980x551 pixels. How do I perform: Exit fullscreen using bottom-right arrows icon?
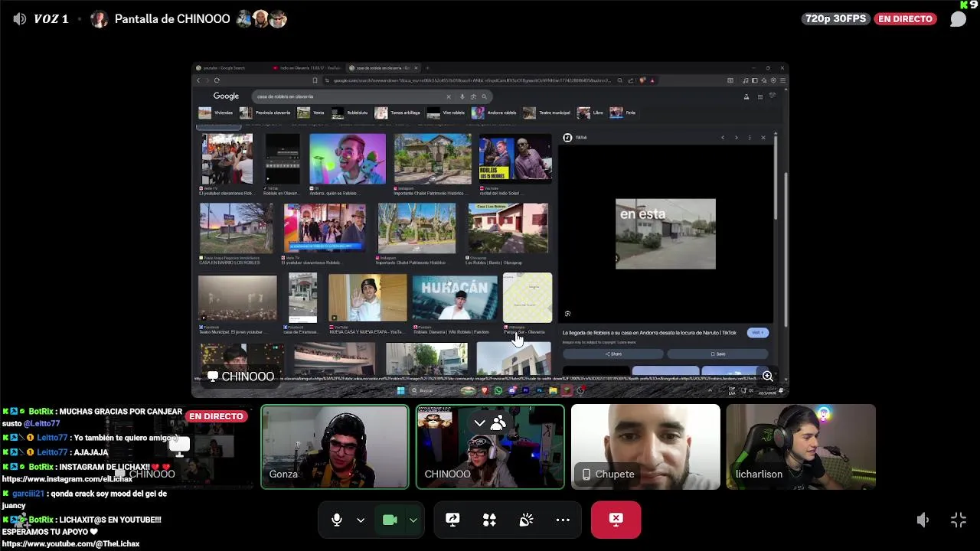(959, 520)
